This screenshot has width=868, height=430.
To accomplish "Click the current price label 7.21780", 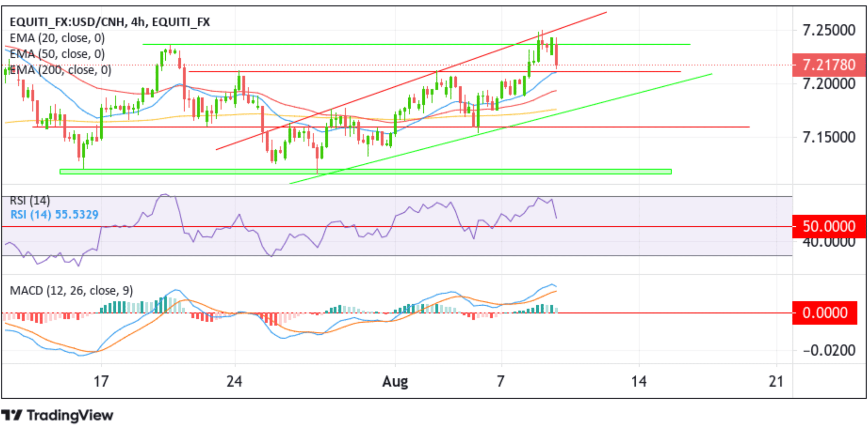I will click(829, 65).
